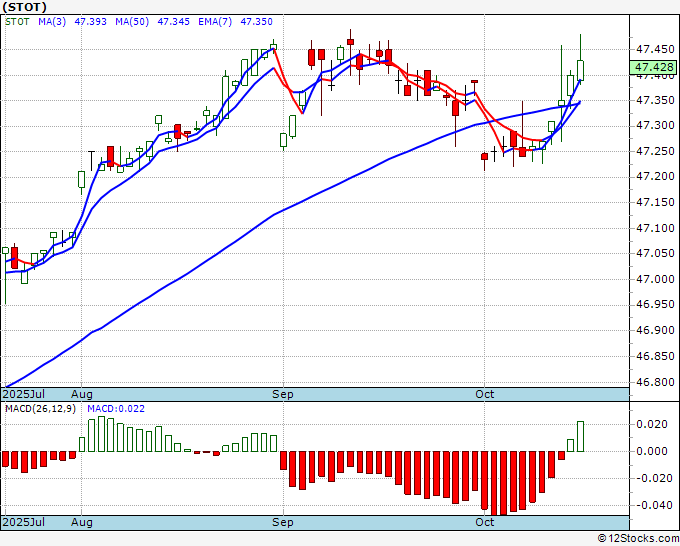Click the MA(3) value 47.393
The image size is (680, 546).
[91, 22]
